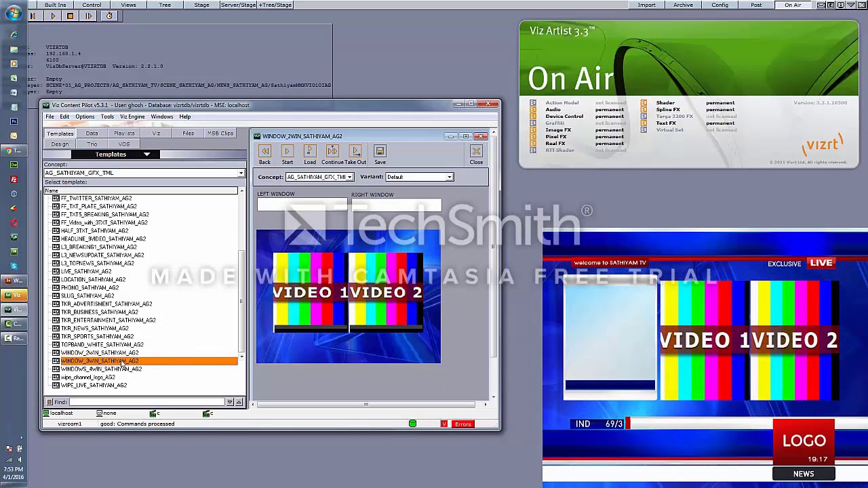
Task: Click Viz Artist stopwatch performance icon
Action: pos(108,16)
